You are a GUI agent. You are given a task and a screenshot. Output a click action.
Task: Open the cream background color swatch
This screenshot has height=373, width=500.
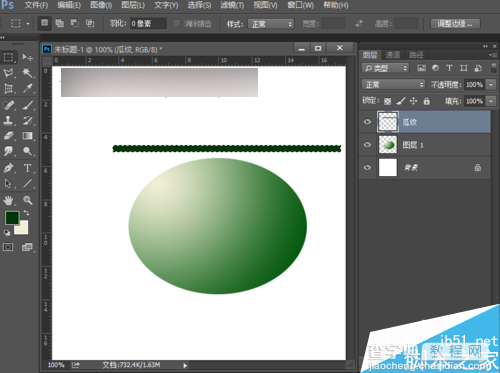click(22, 229)
